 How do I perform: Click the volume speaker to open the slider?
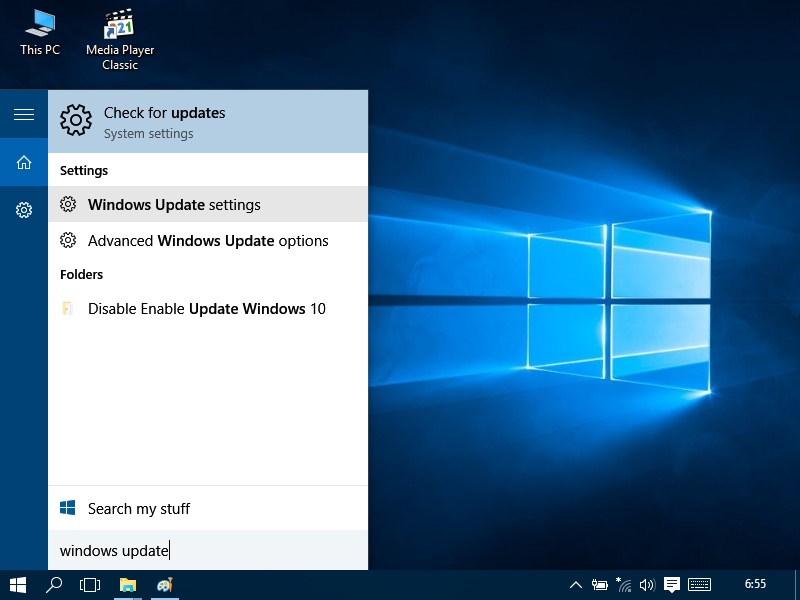point(647,585)
